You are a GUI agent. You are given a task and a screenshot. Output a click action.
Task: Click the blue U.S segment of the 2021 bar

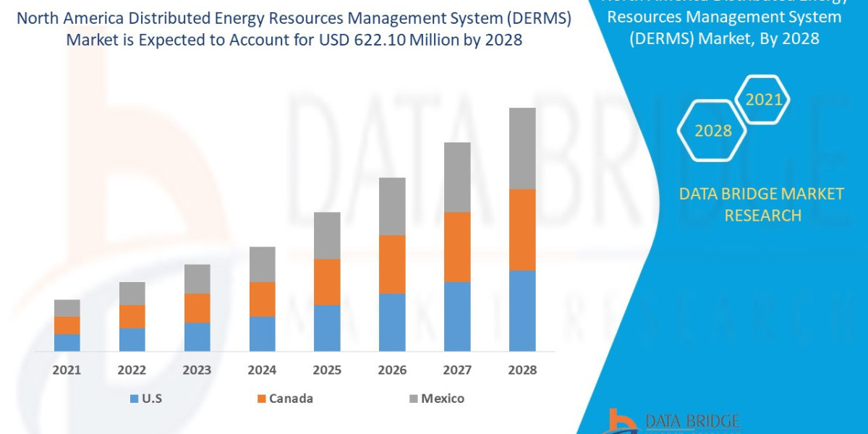(x=67, y=342)
